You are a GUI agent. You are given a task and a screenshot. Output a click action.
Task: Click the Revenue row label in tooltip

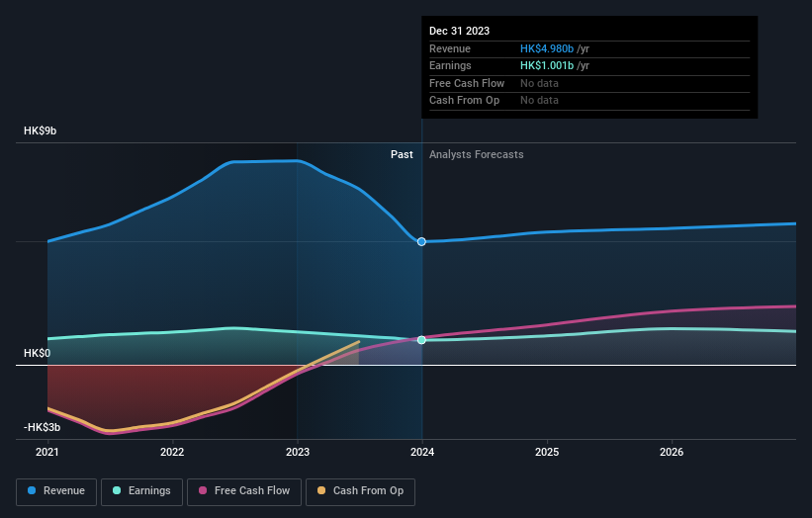click(x=450, y=48)
